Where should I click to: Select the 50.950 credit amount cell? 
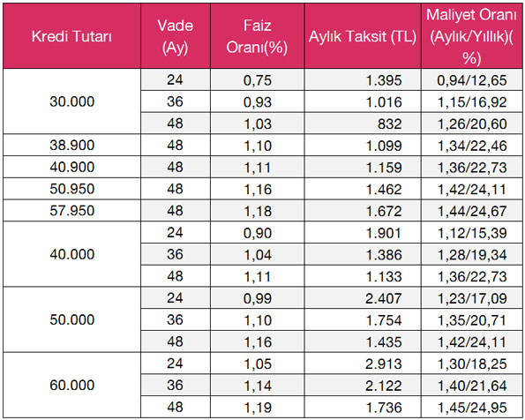coord(72,189)
